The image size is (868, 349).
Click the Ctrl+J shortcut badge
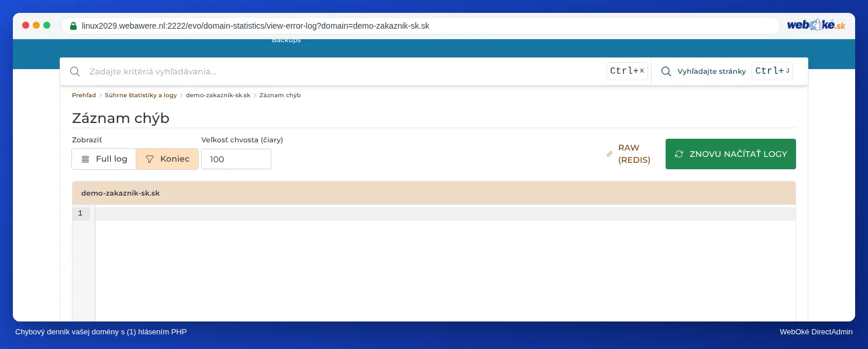click(x=772, y=71)
